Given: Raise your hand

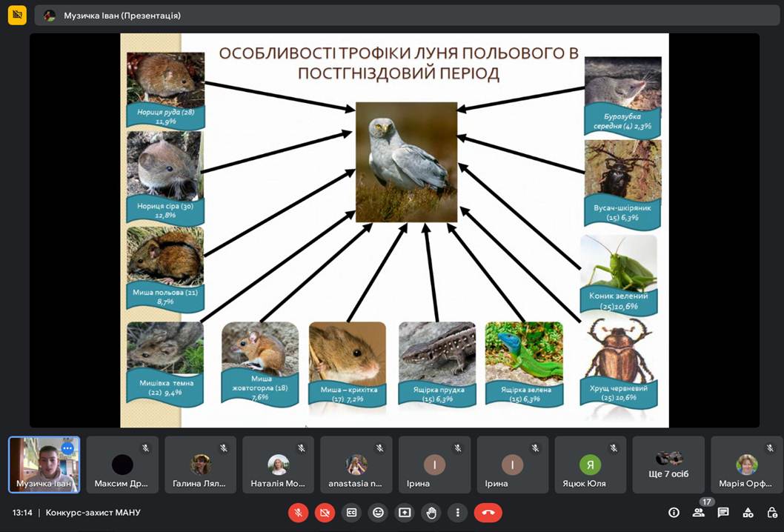Looking at the screenshot, I should (x=431, y=512).
